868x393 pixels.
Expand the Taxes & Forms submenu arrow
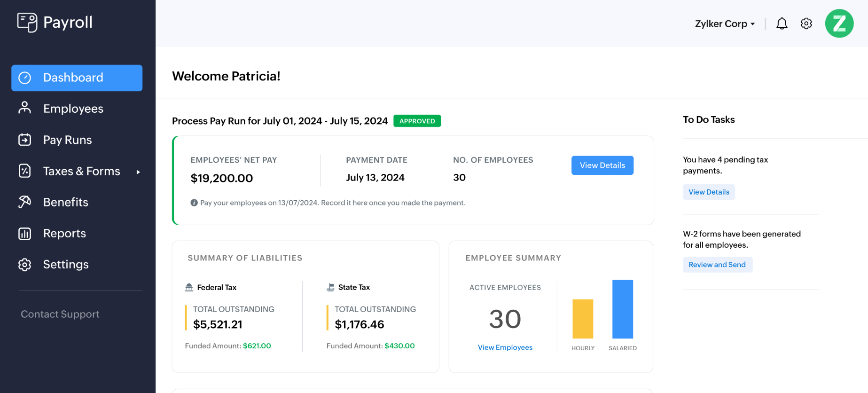tap(138, 172)
